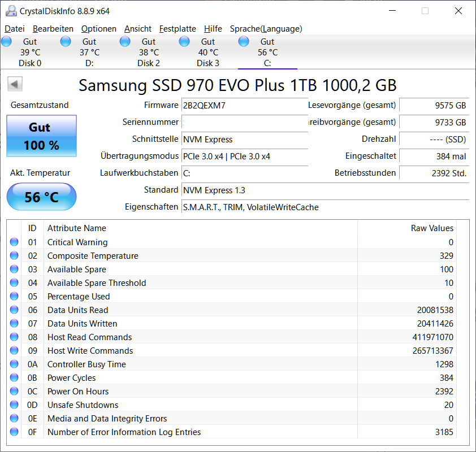The width and height of the screenshot is (476, 452).
Task: Click status orb for Available Spare row
Action: (14, 269)
